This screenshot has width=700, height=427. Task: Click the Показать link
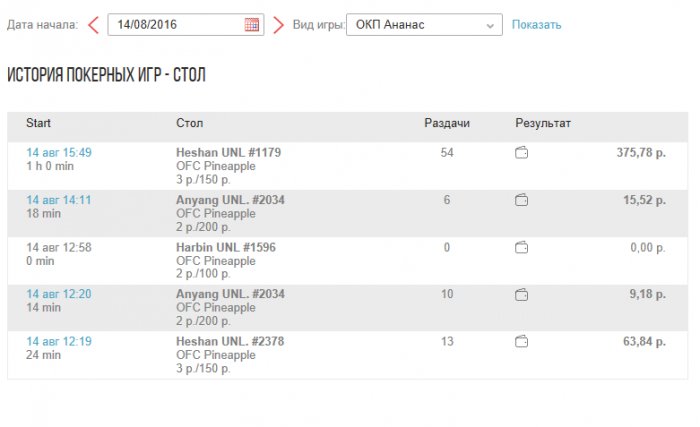pyautogui.click(x=536, y=25)
